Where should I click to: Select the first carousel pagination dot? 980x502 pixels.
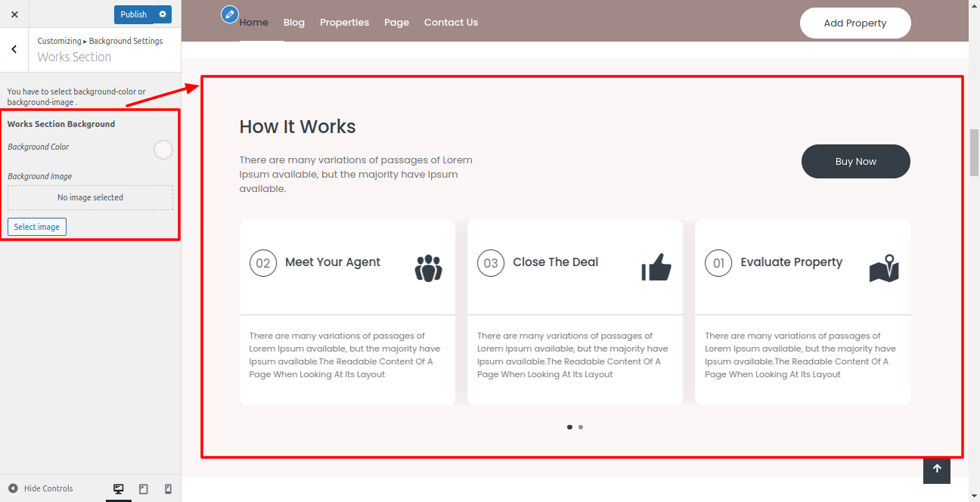(x=569, y=427)
